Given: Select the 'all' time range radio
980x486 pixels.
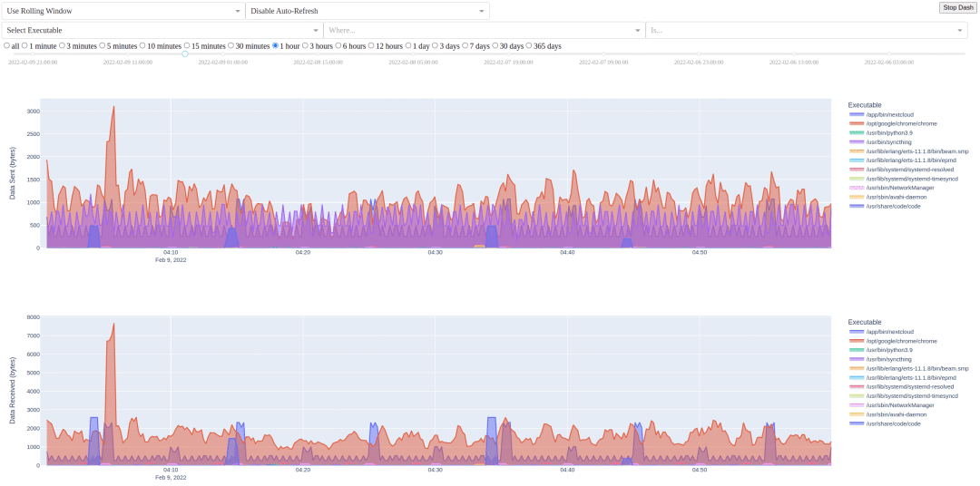Looking at the screenshot, I should tap(6, 45).
